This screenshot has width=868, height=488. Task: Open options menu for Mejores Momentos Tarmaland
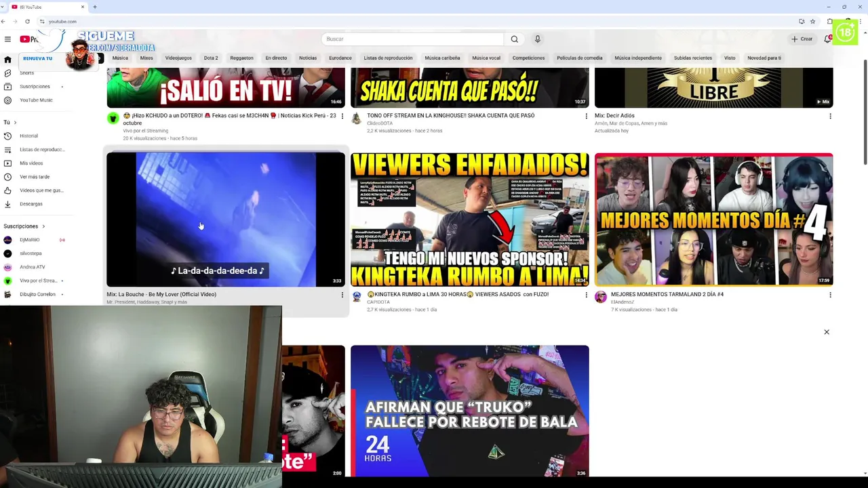(830, 295)
